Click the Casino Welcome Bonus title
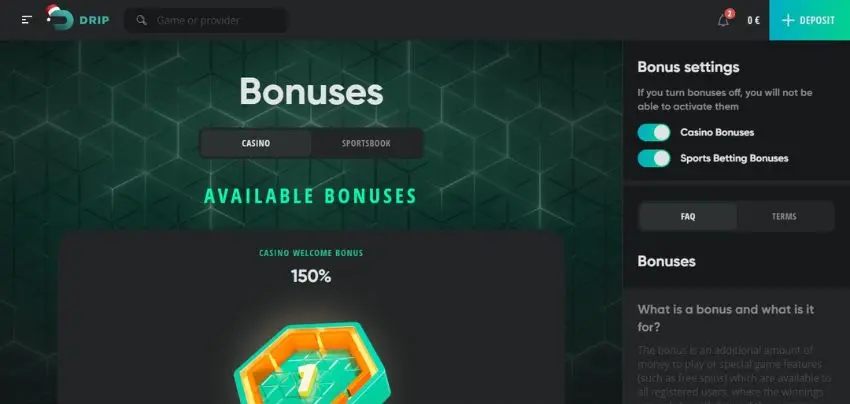Image resolution: width=850 pixels, height=404 pixels. (311, 253)
